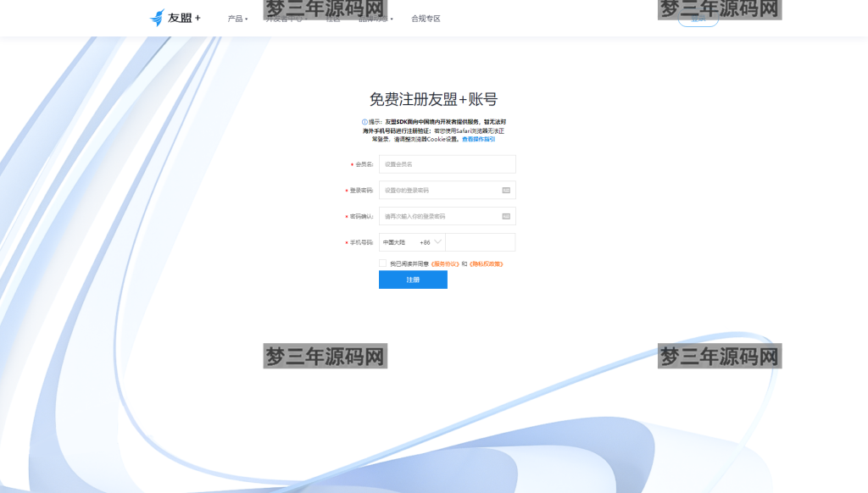Viewport: 868px width, 493px height.
Task: Go to the 合规专区 nav item
Action: pos(426,19)
